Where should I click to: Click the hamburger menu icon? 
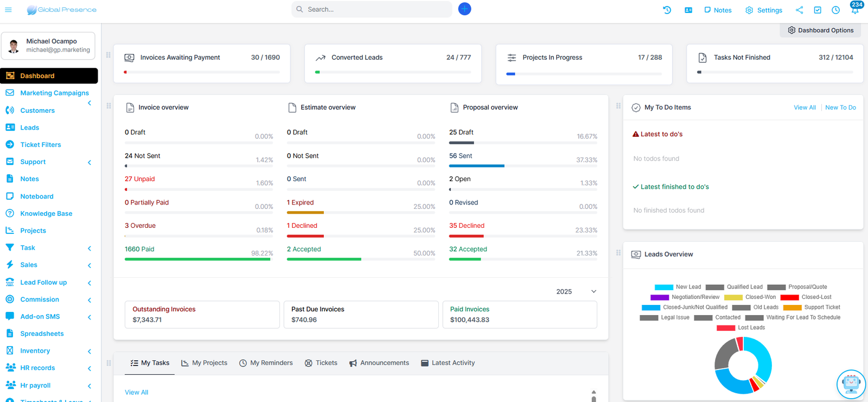point(8,10)
